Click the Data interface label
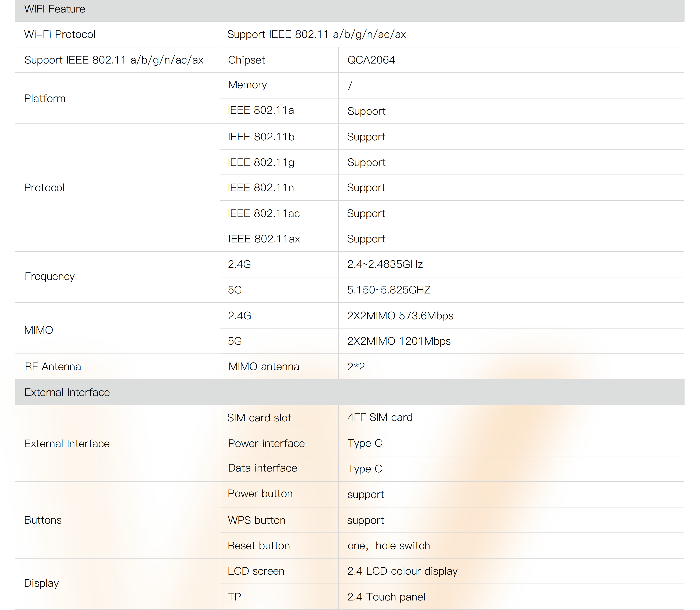 tap(262, 468)
